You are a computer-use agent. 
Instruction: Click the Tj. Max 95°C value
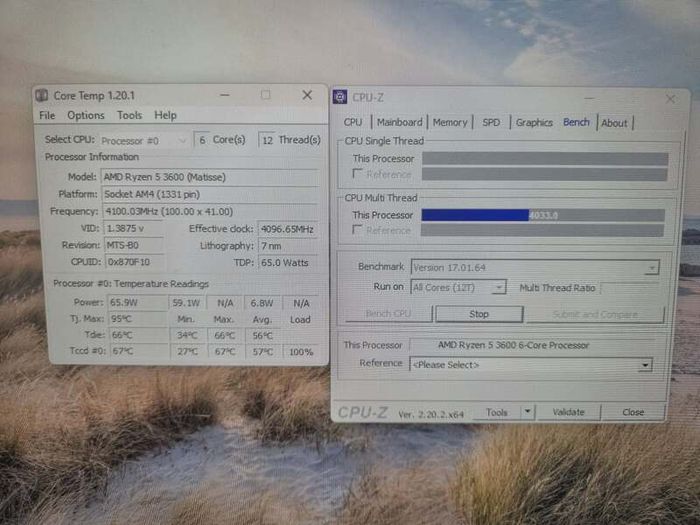(x=138, y=319)
